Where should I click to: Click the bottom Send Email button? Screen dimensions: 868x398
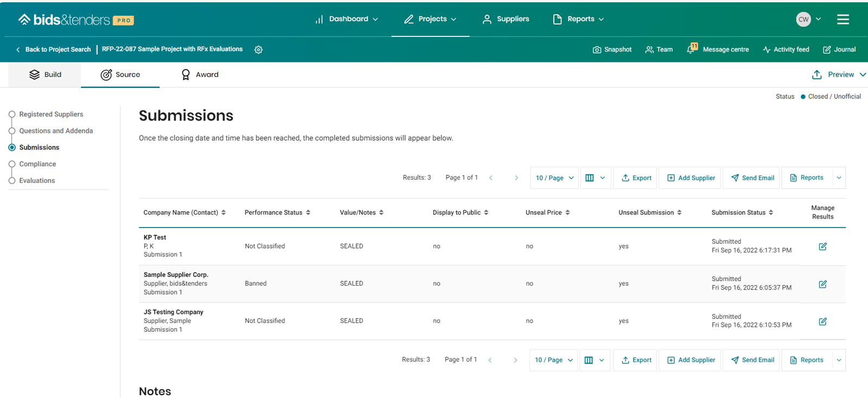752,360
